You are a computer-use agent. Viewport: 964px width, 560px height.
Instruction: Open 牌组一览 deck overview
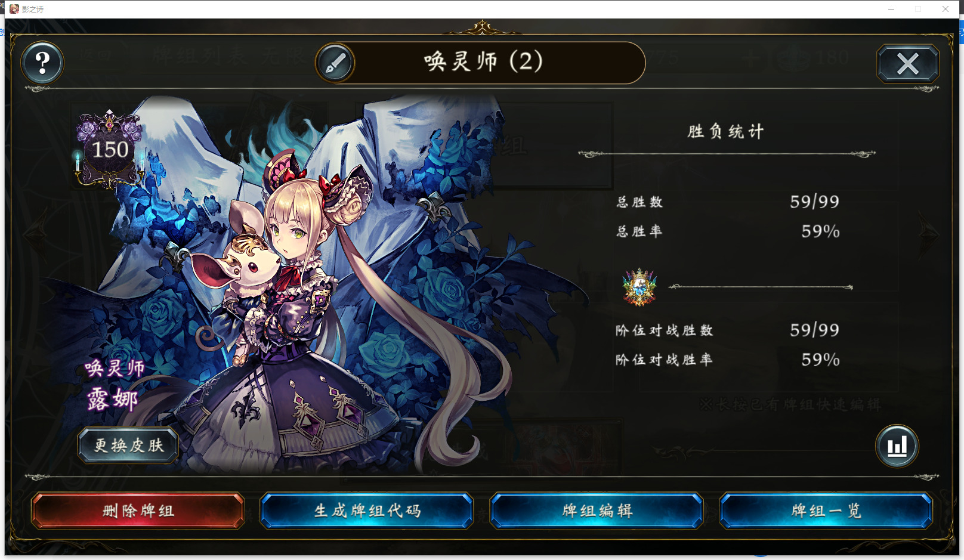tap(826, 511)
